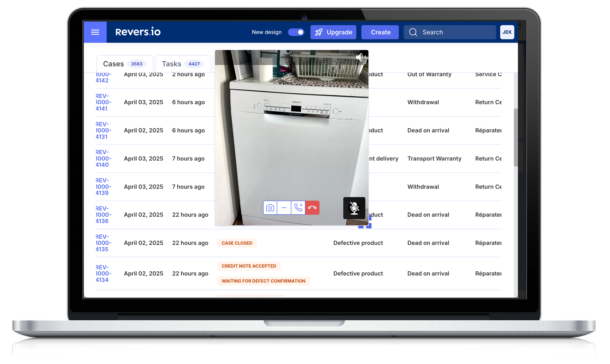Click the speaker volume icon on the video
Image resolution: width=610 pixels, height=364 pixels.
(360, 57)
